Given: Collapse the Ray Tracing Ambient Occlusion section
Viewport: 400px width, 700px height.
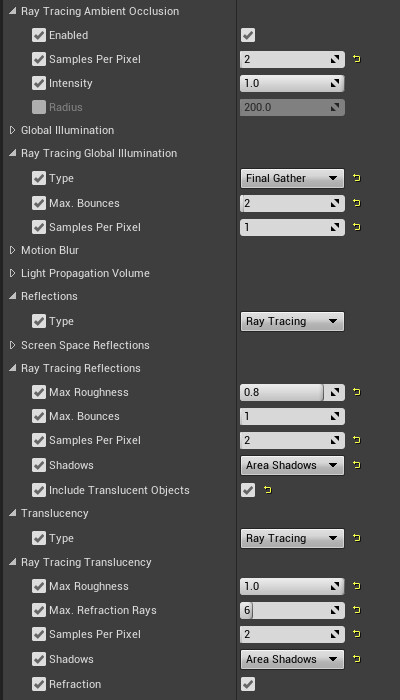Looking at the screenshot, I should click(12, 11).
